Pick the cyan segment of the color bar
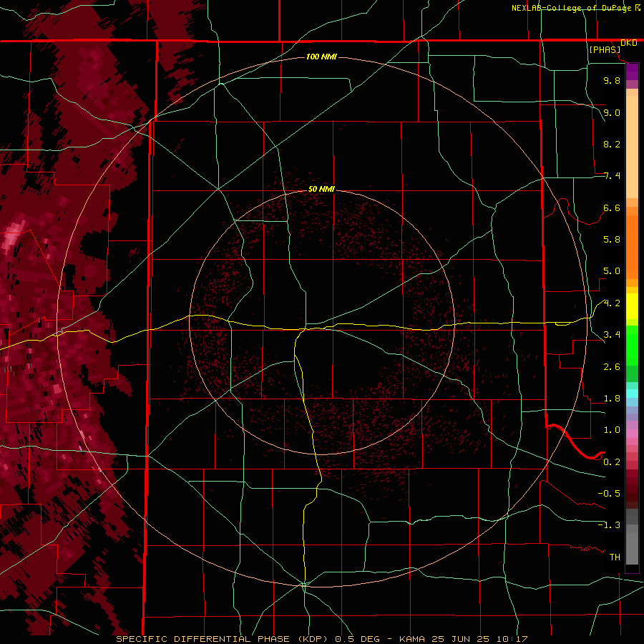The height and width of the screenshot is (644, 644). point(632,394)
